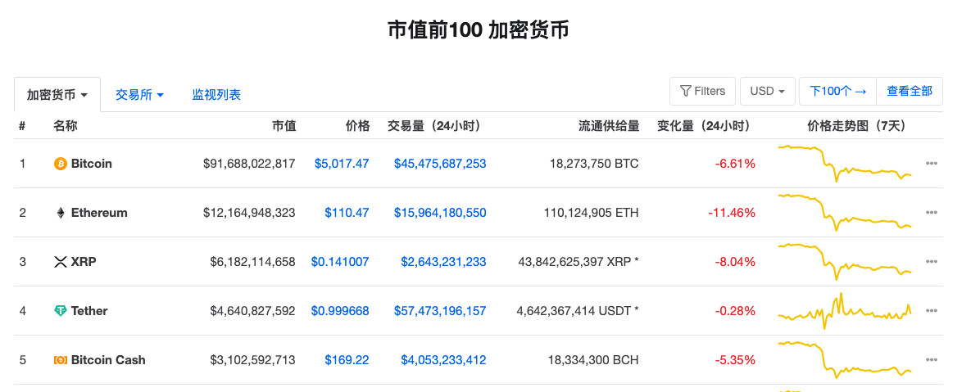Open the Bitcoin name link
This screenshot has width=980, height=392.
coord(91,164)
